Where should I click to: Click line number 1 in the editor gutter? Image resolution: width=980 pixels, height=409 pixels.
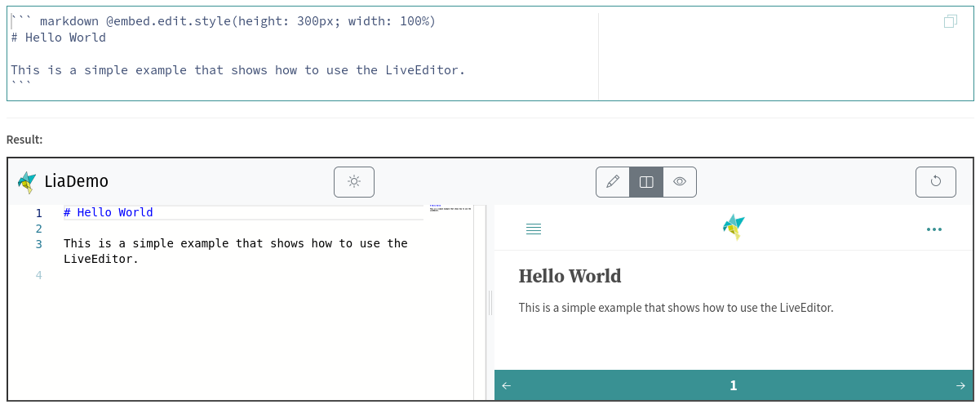(x=39, y=212)
